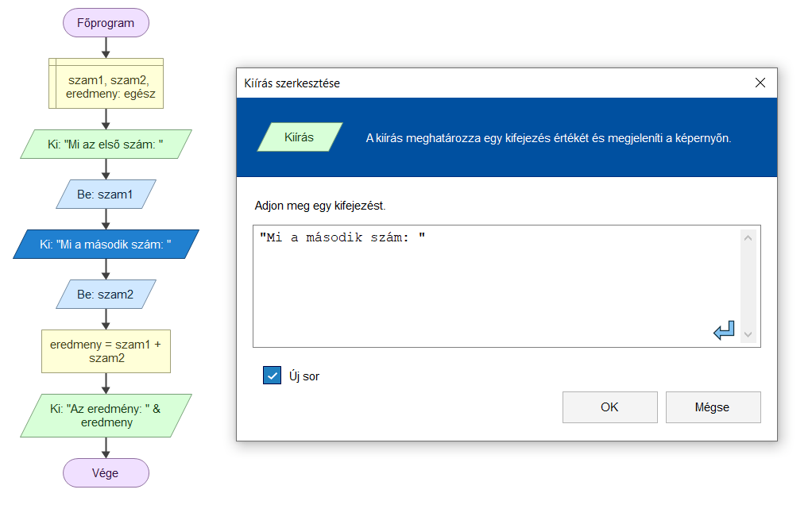Click the Új sor label
812x528 pixels.
coord(304,376)
